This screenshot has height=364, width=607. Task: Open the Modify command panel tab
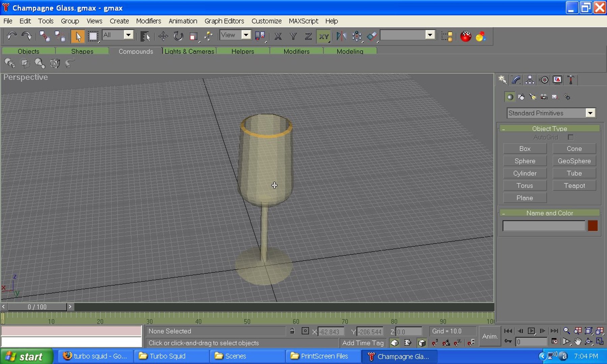pos(516,80)
